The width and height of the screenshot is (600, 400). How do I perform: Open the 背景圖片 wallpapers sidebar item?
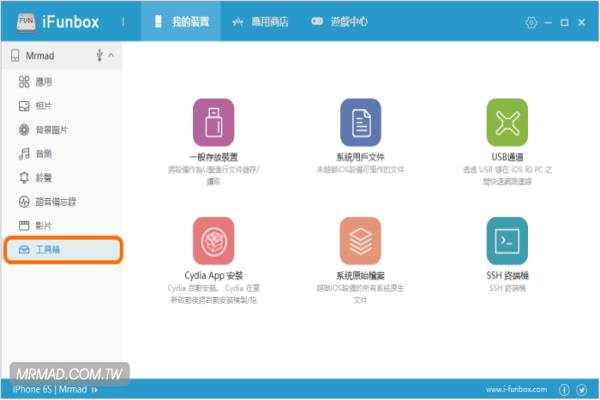[43, 130]
